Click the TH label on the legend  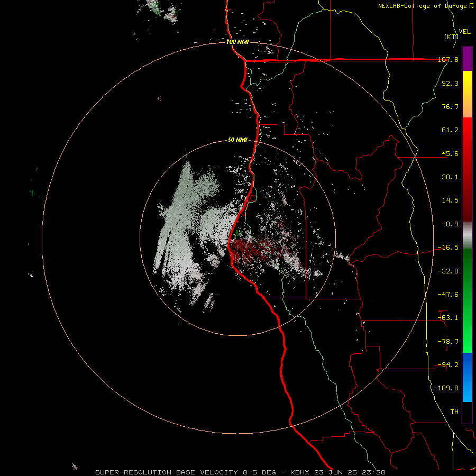pyautogui.click(x=454, y=412)
